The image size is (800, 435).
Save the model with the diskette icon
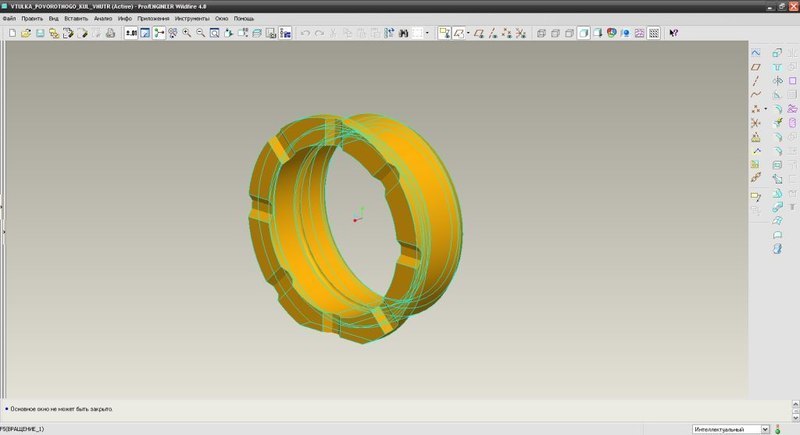[x=40, y=33]
